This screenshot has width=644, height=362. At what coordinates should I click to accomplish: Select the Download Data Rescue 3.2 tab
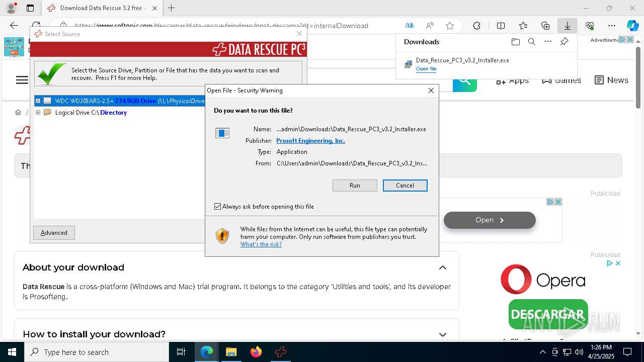pos(102,8)
